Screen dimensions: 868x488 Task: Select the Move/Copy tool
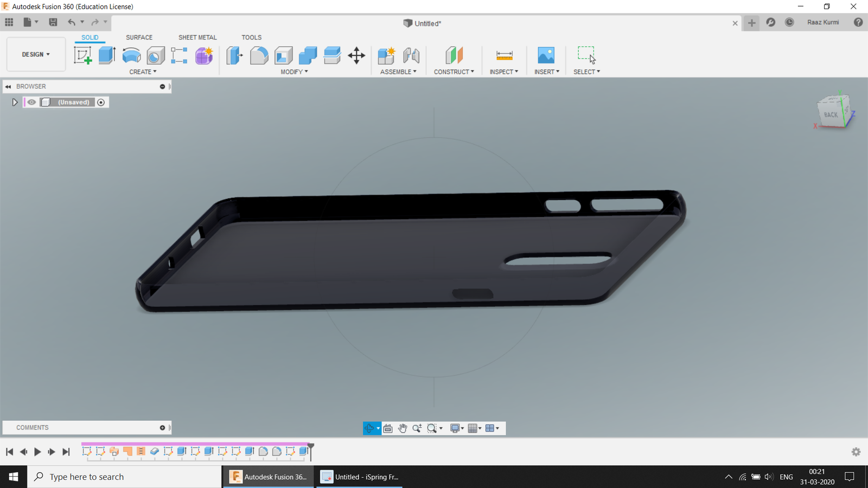pyautogui.click(x=356, y=55)
